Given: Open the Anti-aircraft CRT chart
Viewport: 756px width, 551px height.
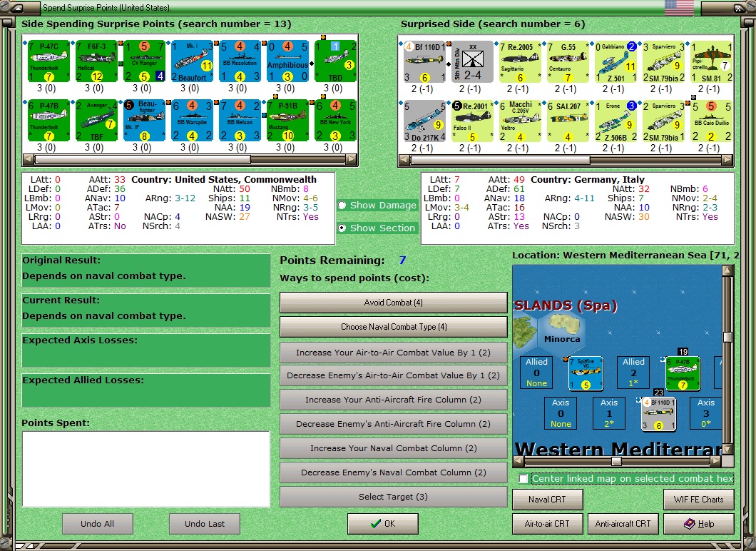Looking at the screenshot, I should [x=623, y=523].
